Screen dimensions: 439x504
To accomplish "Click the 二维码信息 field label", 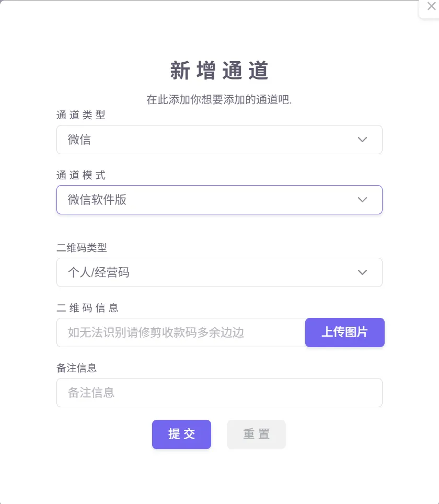I will click(x=87, y=308).
